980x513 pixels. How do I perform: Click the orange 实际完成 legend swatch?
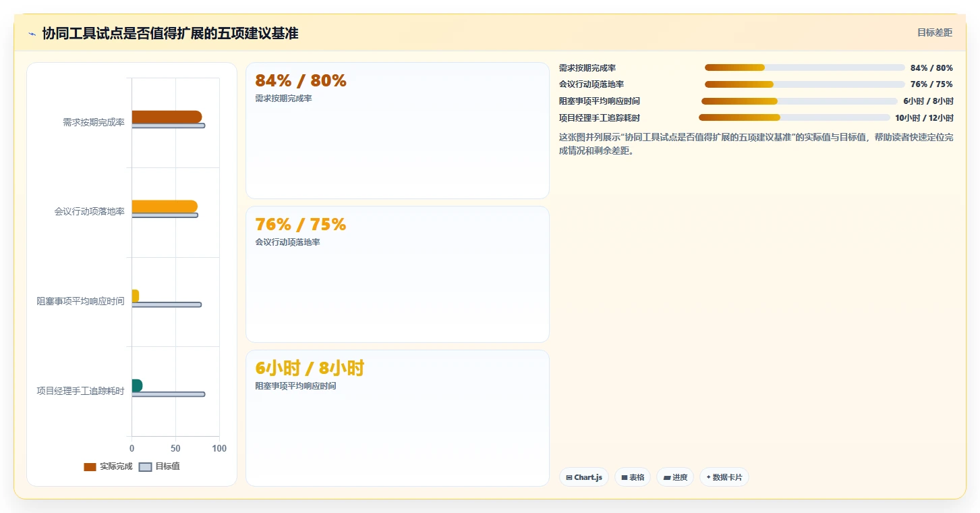click(x=90, y=467)
